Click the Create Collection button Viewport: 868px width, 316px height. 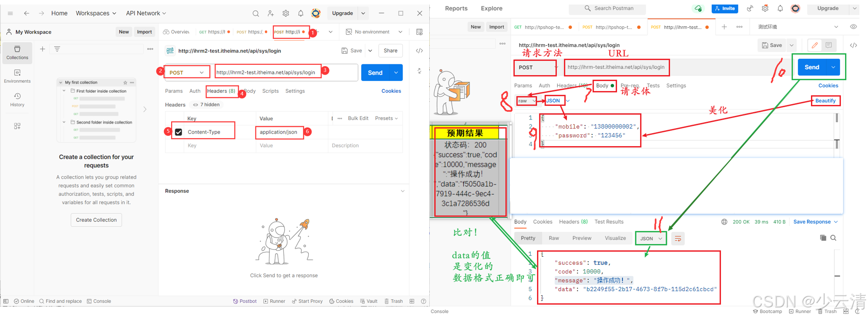(96, 220)
